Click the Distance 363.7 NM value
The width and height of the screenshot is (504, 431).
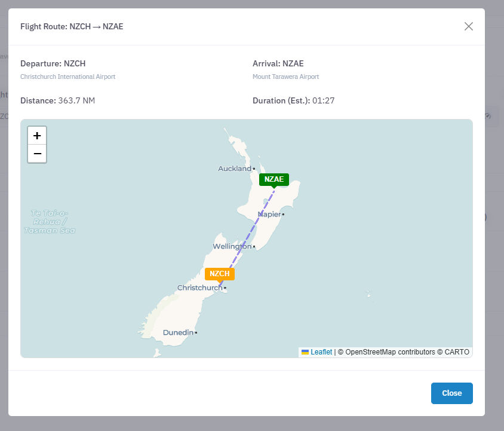(x=76, y=100)
